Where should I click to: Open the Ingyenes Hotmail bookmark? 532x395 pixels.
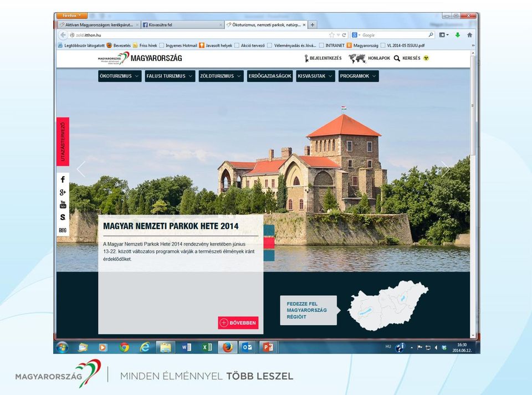[x=178, y=45]
